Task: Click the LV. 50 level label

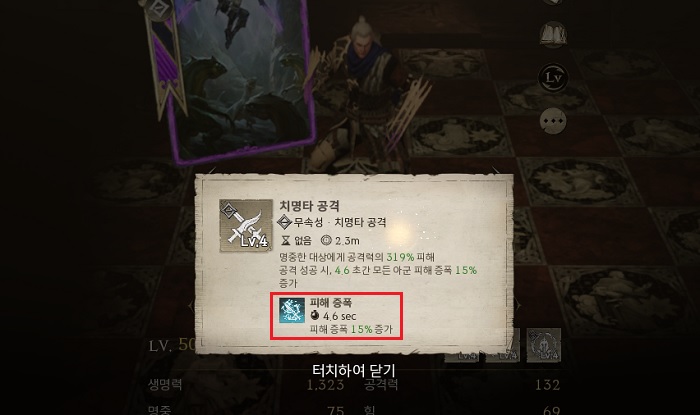Action: (x=172, y=345)
